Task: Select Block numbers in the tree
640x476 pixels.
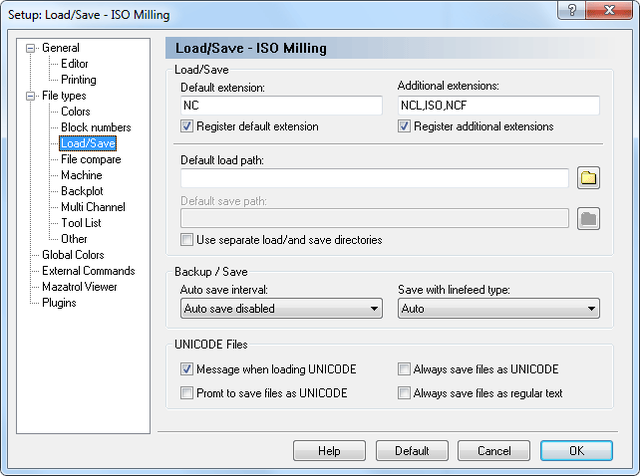Action: click(x=96, y=127)
